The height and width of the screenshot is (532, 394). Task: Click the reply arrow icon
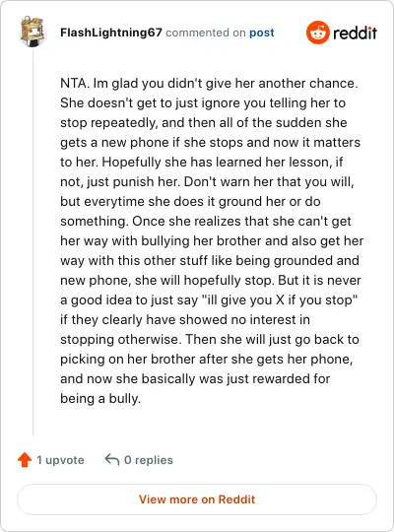pyautogui.click(x=112, y=459)
